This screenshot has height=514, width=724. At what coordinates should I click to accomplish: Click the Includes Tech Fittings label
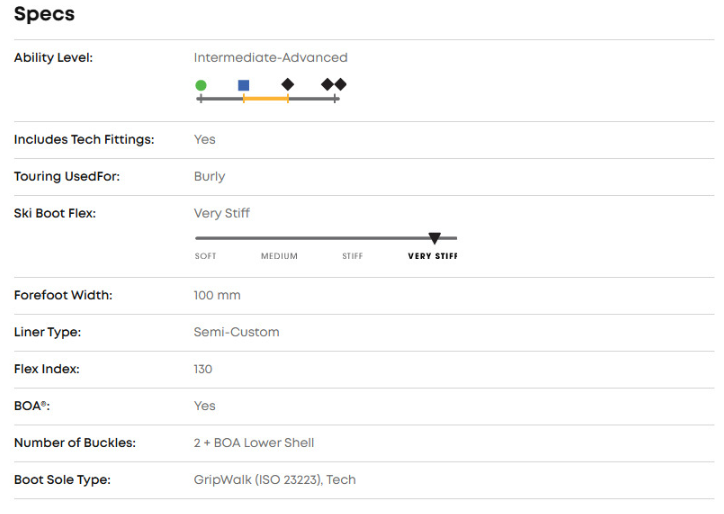tap(84, 140)
